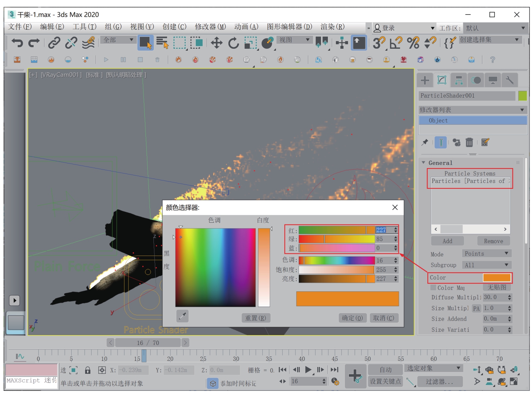
Task: Enable the Color Map checkbox
Action: [433, 288]
